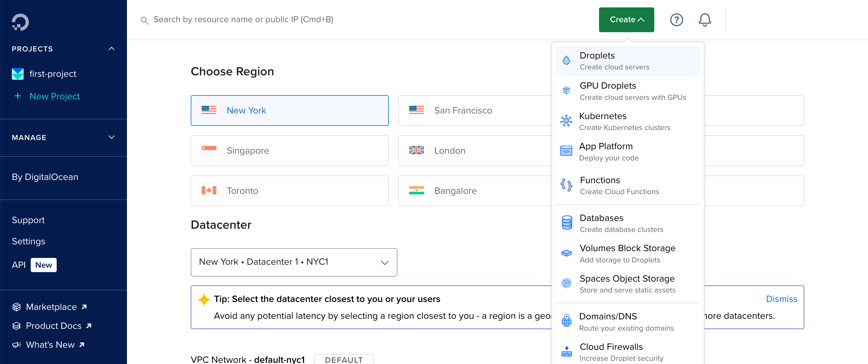Viewport: 868px width, 364px height.
Task: Choose London as the region
Action: click(x=474, y=151)
